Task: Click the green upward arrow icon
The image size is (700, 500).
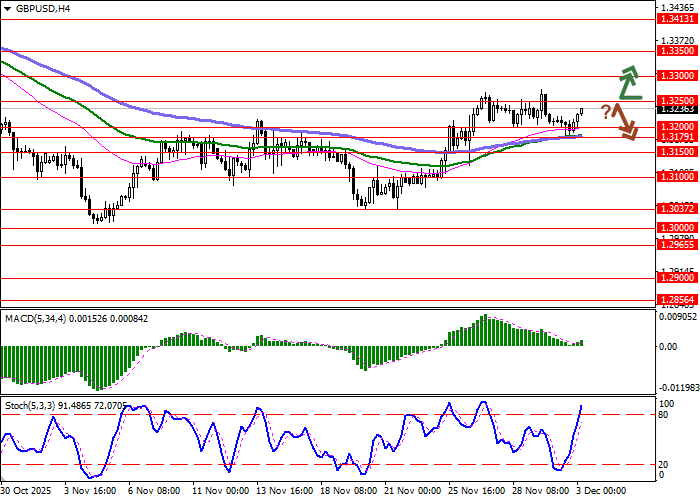Action: pyautogui.click(x=629, y=84)
